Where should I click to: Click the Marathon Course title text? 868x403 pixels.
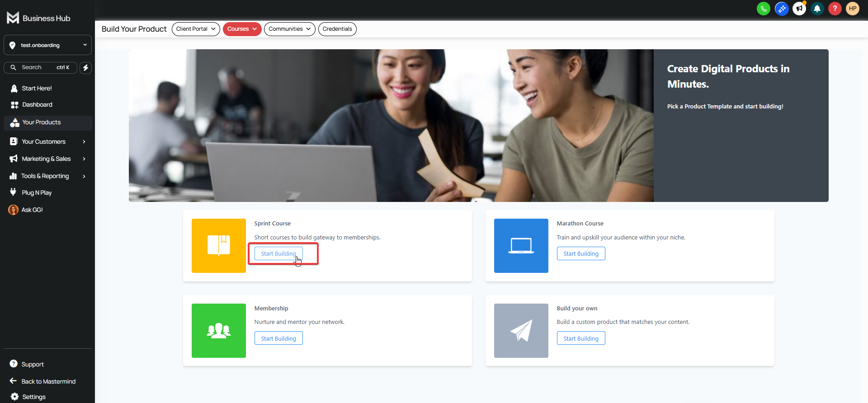tap(580, 224)
